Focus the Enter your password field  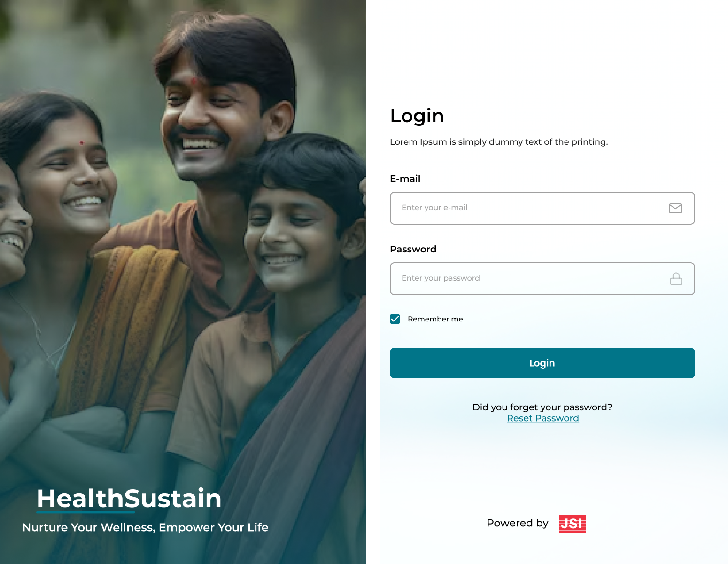tap(542, 279)
